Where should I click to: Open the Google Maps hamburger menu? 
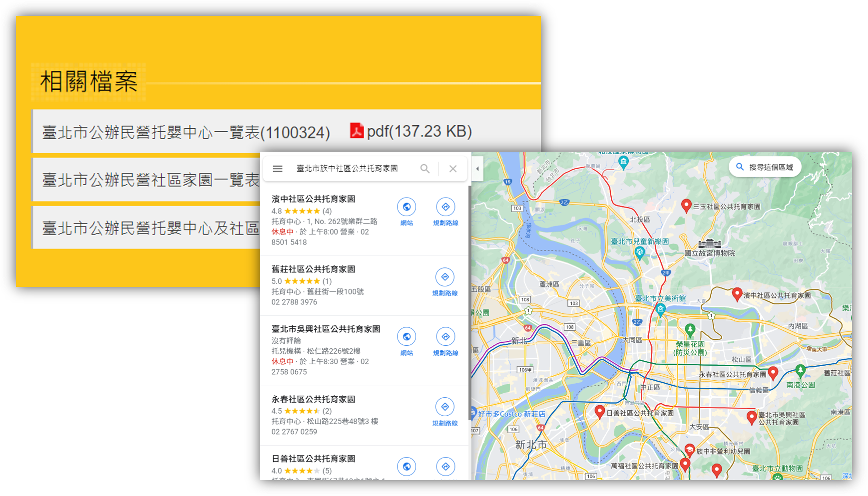point(278,169)
